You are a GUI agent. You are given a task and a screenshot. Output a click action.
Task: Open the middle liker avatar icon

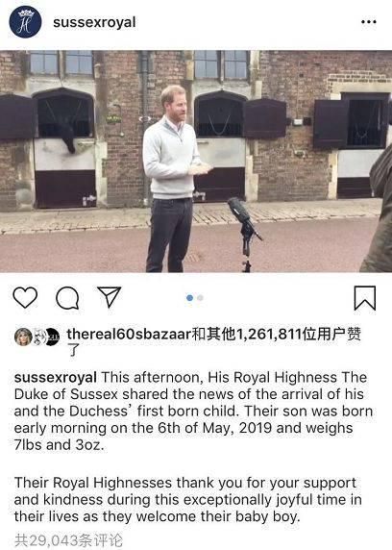click(38, 337)
